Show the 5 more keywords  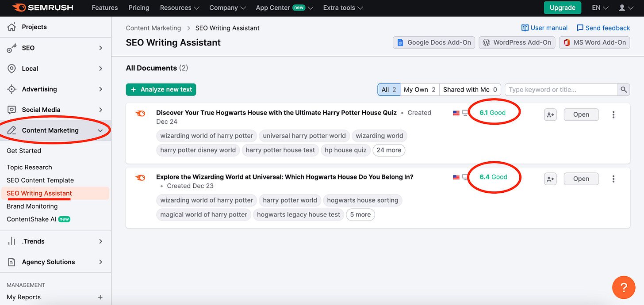tap(360, 214)
